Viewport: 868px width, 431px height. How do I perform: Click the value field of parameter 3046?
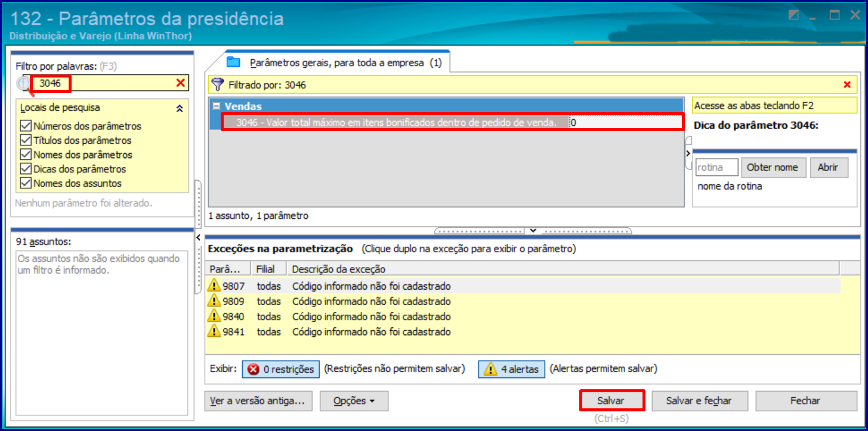[625, 123]
